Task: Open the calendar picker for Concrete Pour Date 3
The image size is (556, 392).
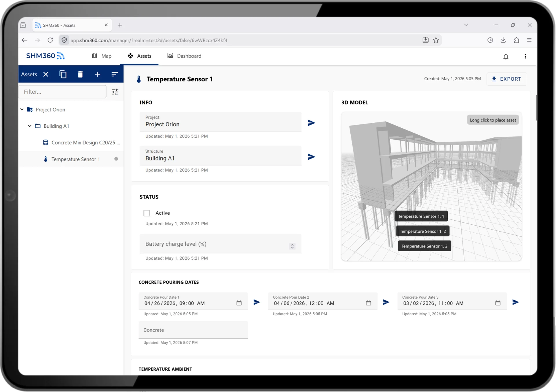Action: click(x=498, y=303)
